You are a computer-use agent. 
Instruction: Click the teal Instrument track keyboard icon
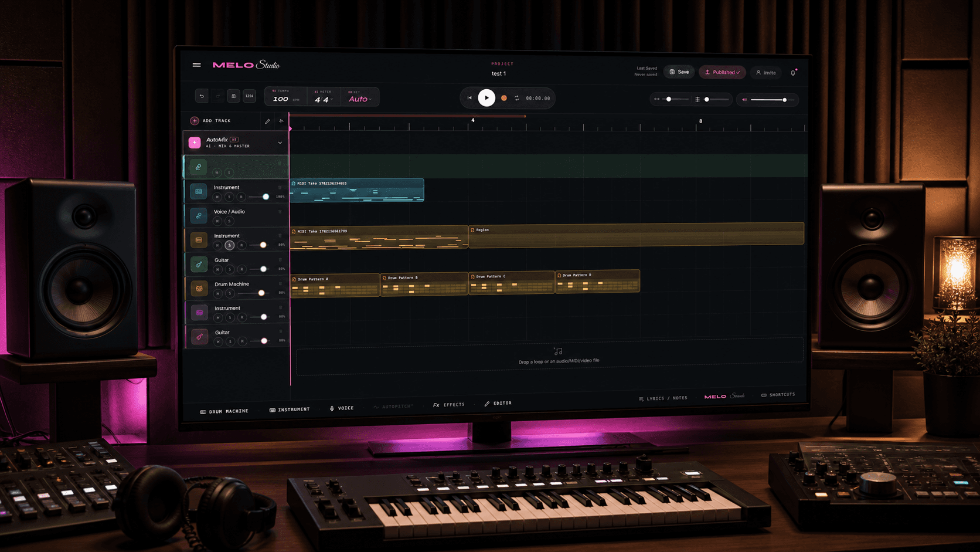(x=199, y=191)
